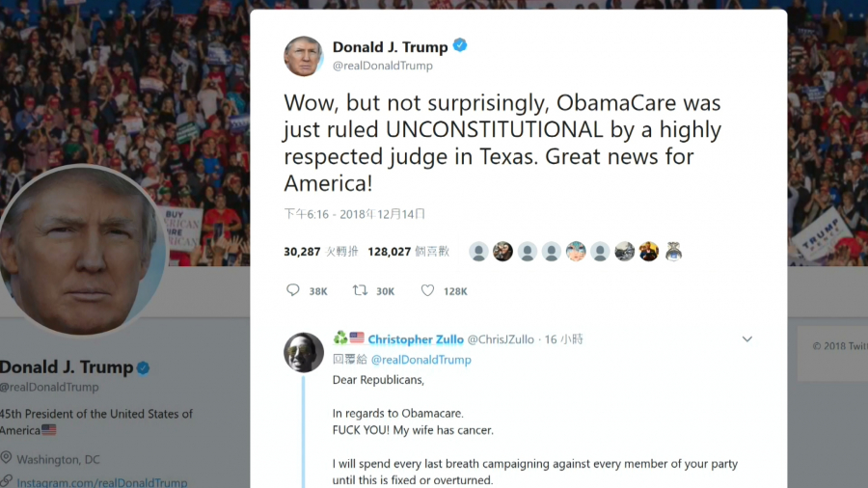868x488 pixels.
Task: Open the Instagram.com/realDonaldTrump profile link
Action: 102,482
